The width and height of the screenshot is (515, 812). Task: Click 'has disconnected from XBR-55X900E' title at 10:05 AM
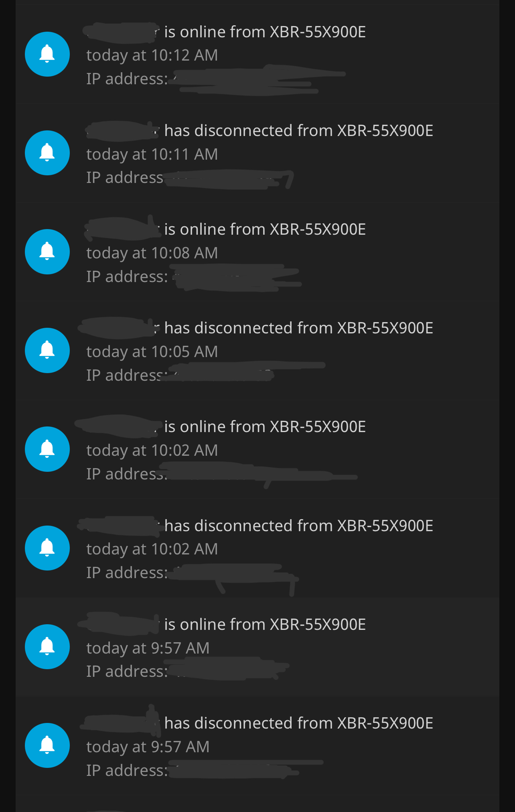[x=298, y=328]
